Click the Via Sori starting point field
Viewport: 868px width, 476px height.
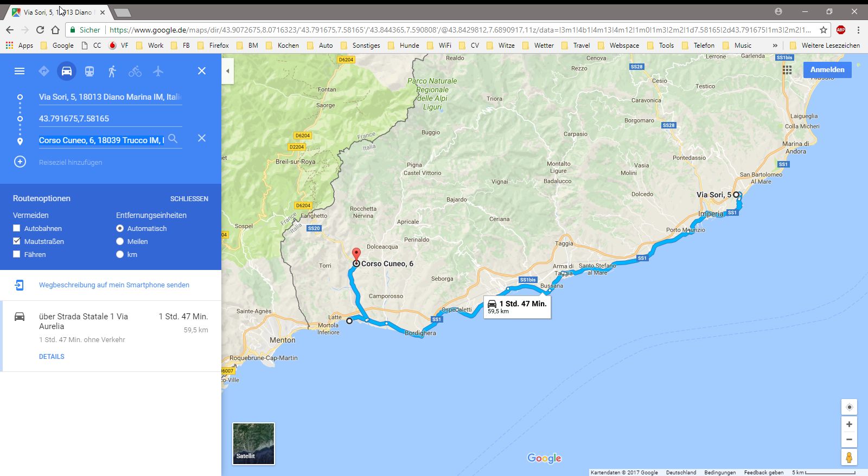pyautogui.click(x=110, y=97)
